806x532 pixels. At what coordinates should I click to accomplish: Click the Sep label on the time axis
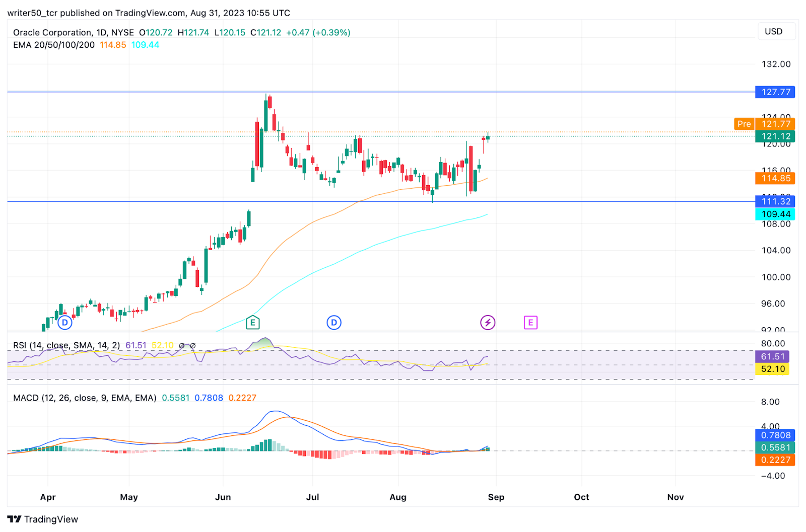[496, 497]
